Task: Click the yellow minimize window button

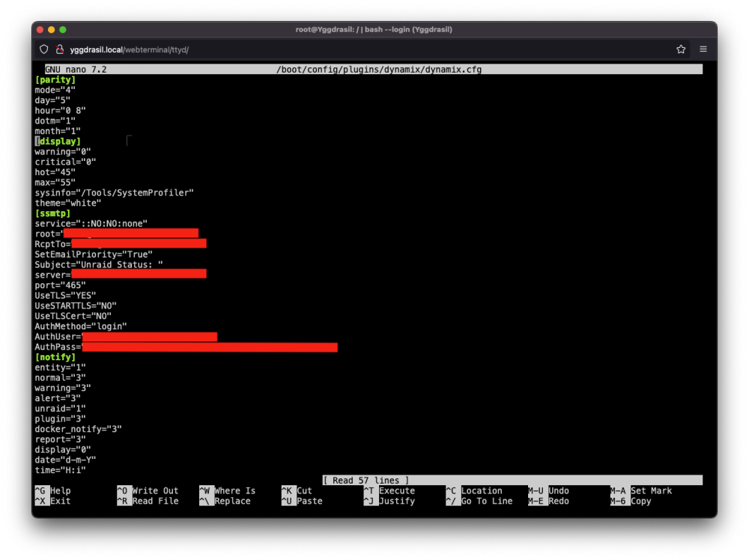Action: [x=51, y=30]
